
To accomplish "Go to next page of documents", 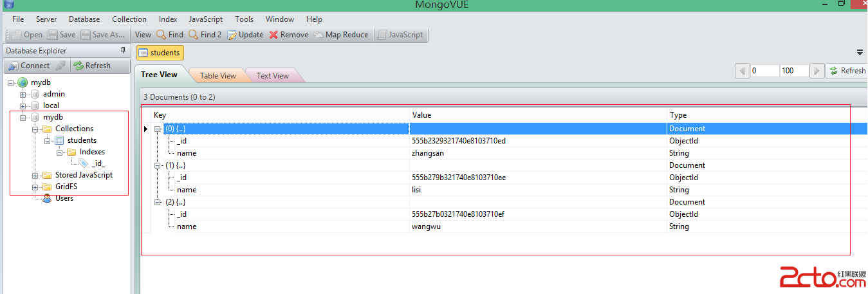I will click(x=817, y=71).
